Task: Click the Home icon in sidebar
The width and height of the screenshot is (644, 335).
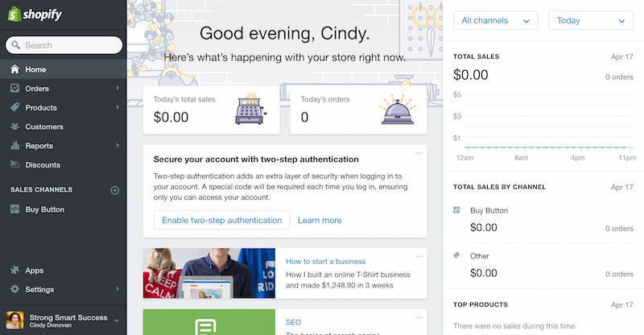Action: point(15,69)
